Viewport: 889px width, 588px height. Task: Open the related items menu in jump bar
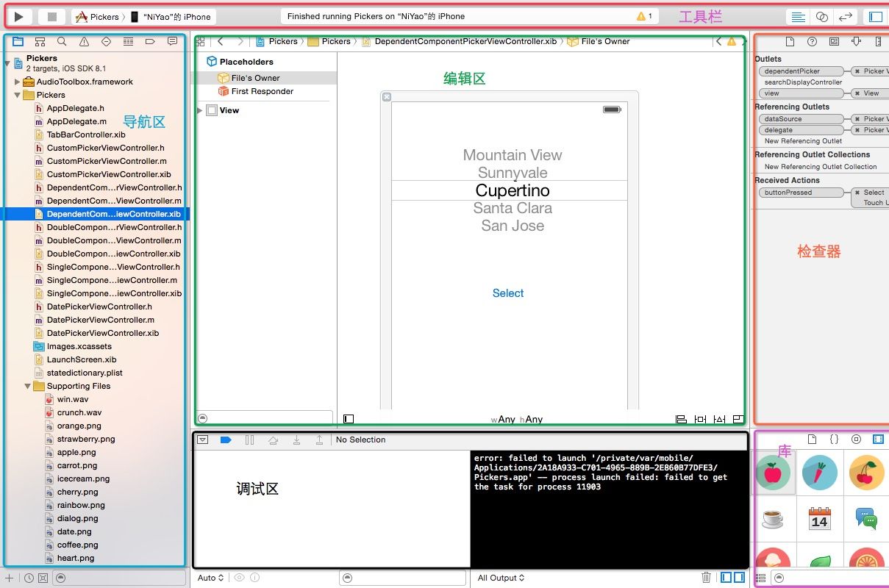point(200,42)
